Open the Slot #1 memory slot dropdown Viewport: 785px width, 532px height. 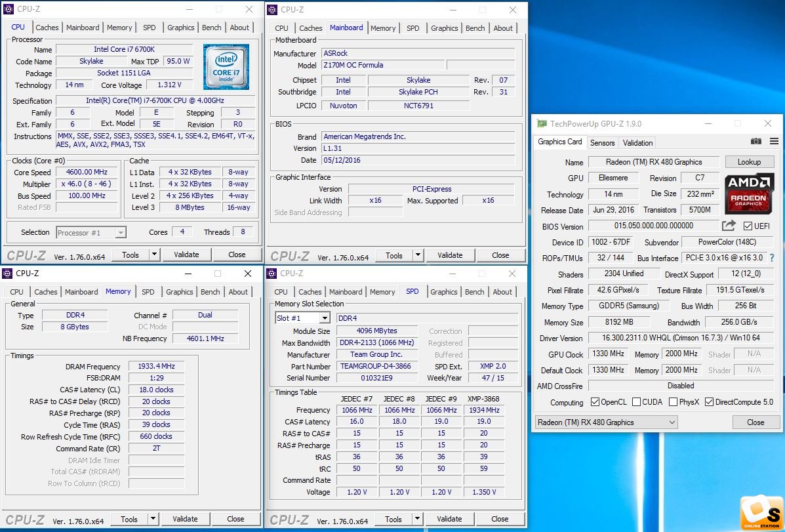tap(325, 318)
